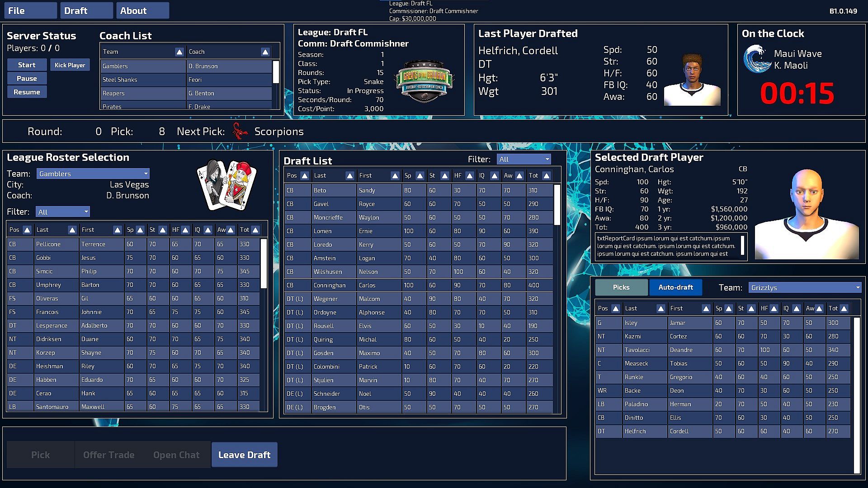Click the Maui Wave team logo

(756, 59)
